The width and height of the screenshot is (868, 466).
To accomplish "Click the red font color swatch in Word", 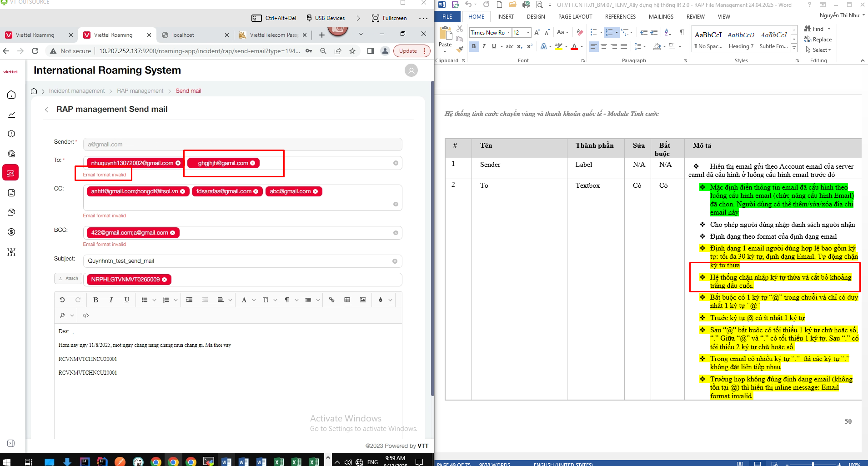I will [574, 47].
